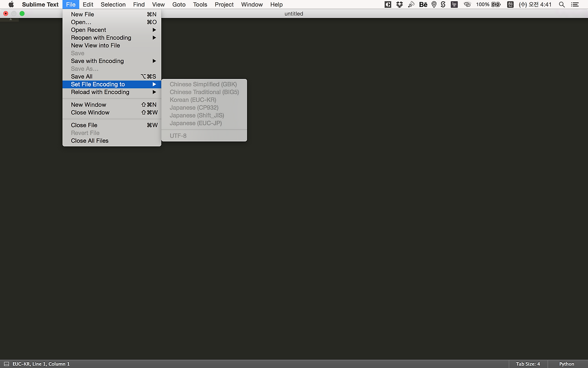Choose New View into File

(112, 46)
